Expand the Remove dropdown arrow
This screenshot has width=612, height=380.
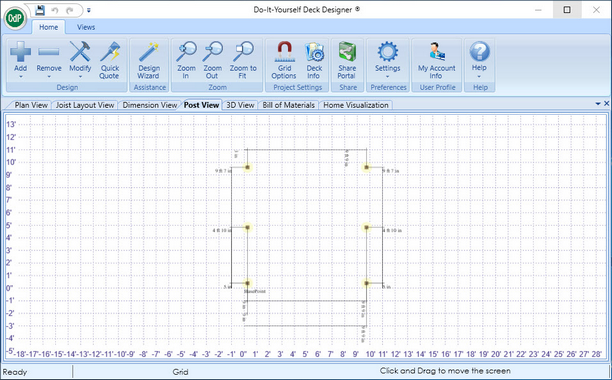click(49, 76)
